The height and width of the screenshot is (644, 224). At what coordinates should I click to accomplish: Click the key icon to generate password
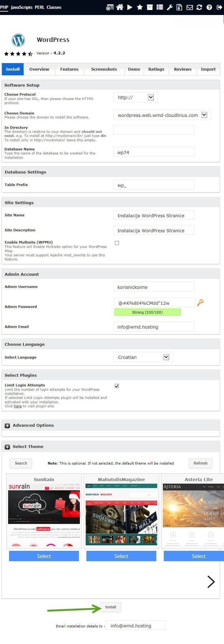tap(200, 302)
